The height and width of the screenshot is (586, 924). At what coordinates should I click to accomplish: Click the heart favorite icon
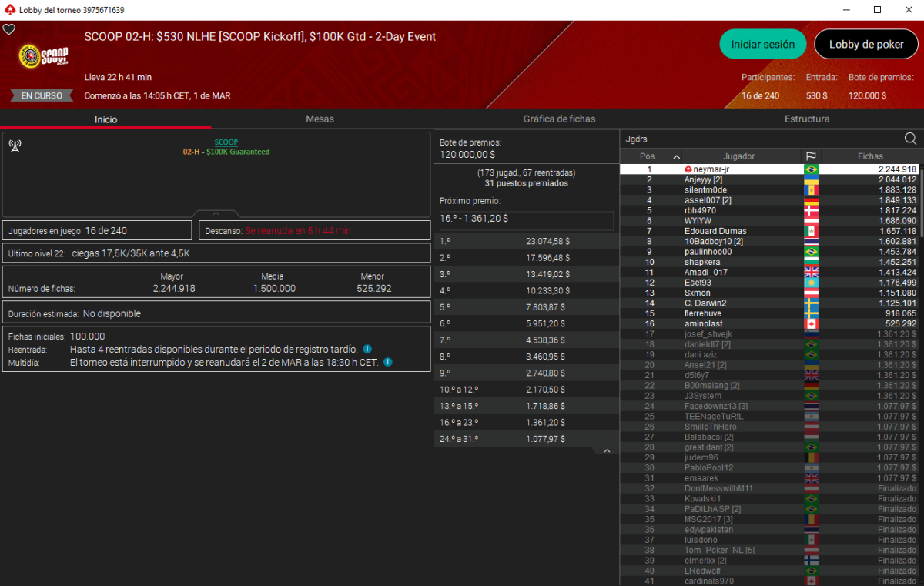click(x=9, y=29)
